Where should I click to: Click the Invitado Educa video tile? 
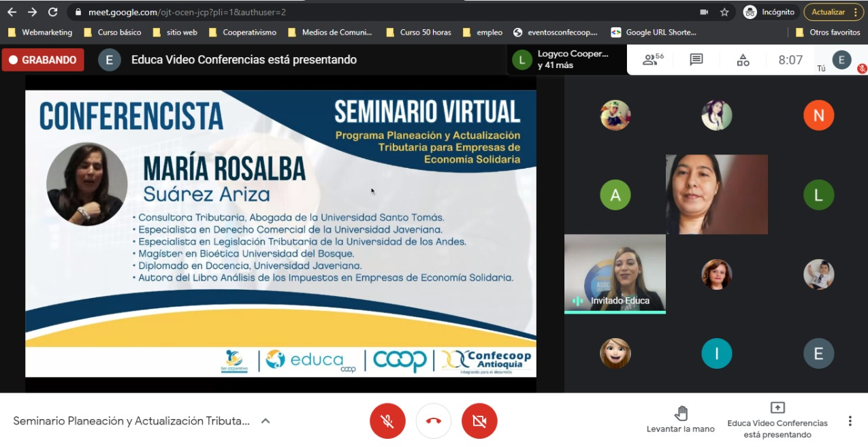615,274
